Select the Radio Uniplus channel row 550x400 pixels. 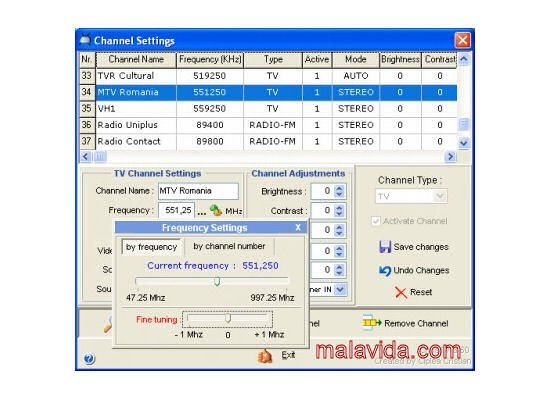(x=268, y=125)
